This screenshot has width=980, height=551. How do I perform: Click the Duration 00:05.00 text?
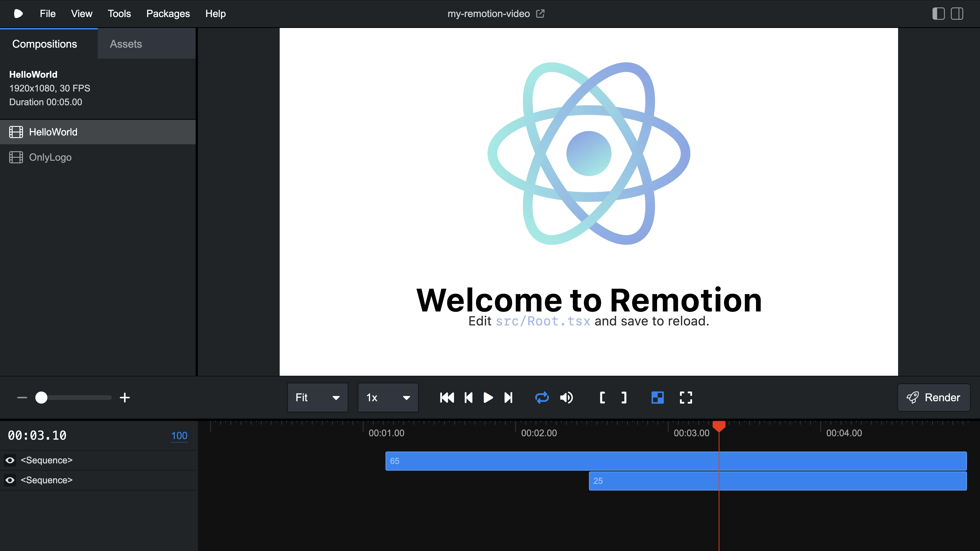coord(46,102)
